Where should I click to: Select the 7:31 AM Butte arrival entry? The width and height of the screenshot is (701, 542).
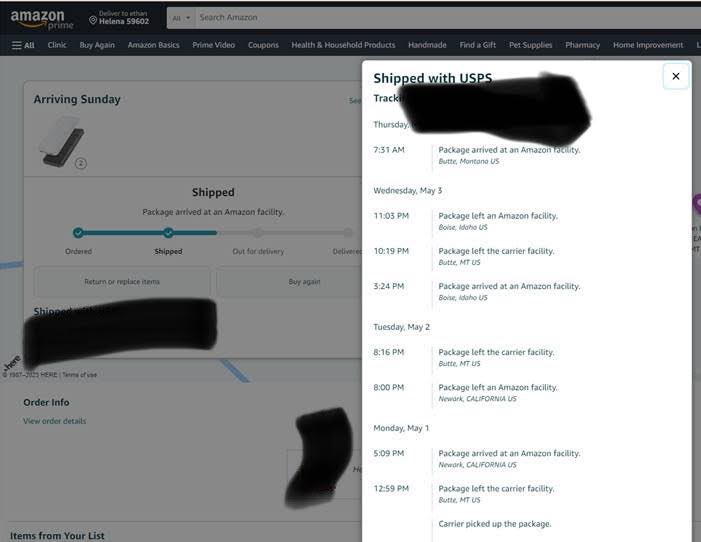coord(477,155)
